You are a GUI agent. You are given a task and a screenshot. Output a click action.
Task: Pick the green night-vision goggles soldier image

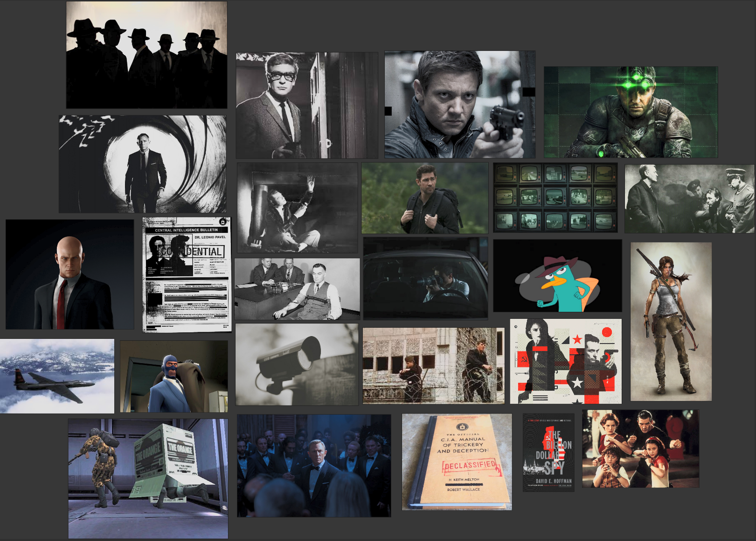pyautogui.click(x=631, y=112)
